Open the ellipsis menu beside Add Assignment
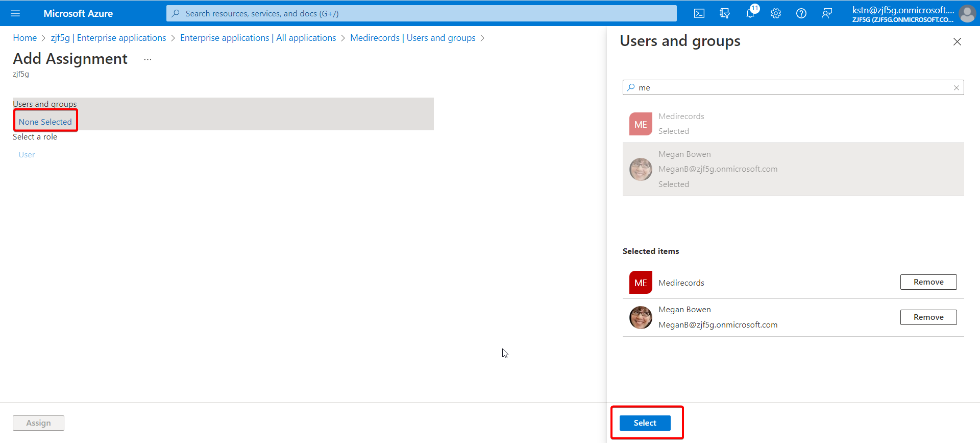The height and width of the screenshot is (443, 980). tap(148, 59)
